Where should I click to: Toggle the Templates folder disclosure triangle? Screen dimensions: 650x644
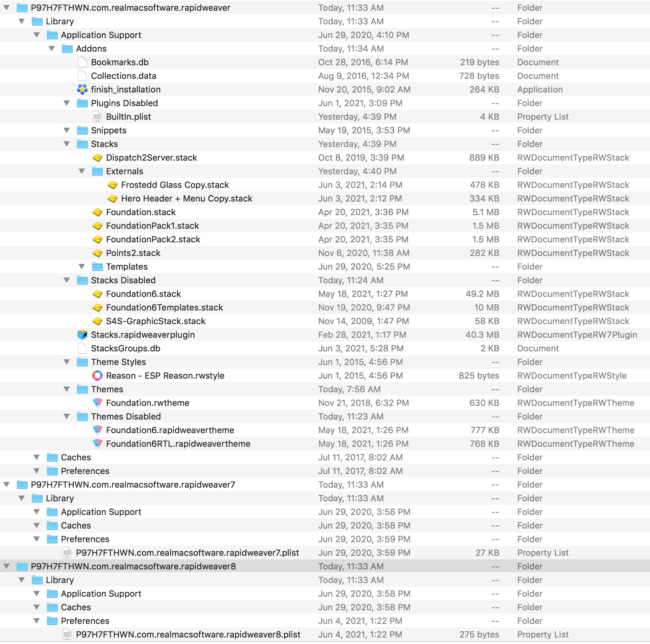[82, 266]
